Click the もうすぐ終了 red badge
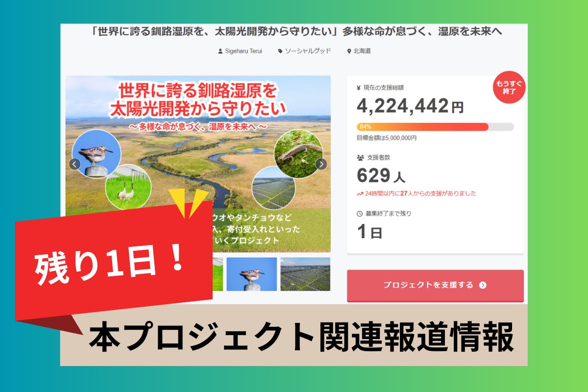This screenshot has height=392, width=588. click(509, 87)
